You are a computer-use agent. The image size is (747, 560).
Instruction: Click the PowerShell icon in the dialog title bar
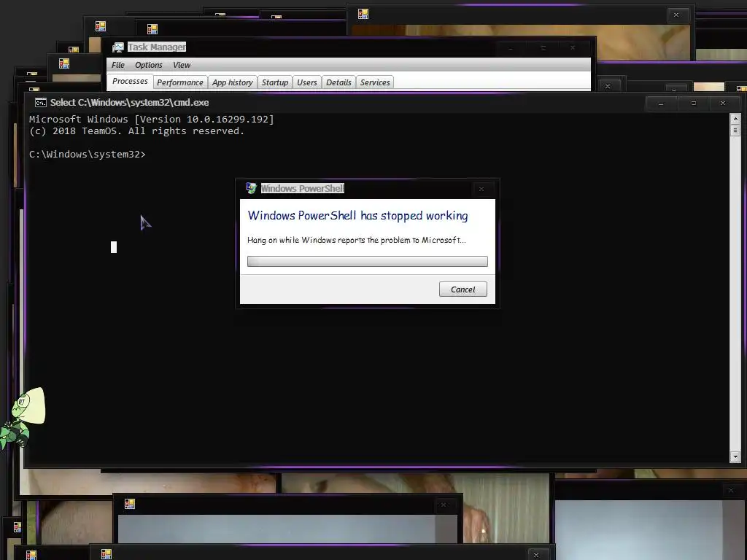(x=251, y=188)
